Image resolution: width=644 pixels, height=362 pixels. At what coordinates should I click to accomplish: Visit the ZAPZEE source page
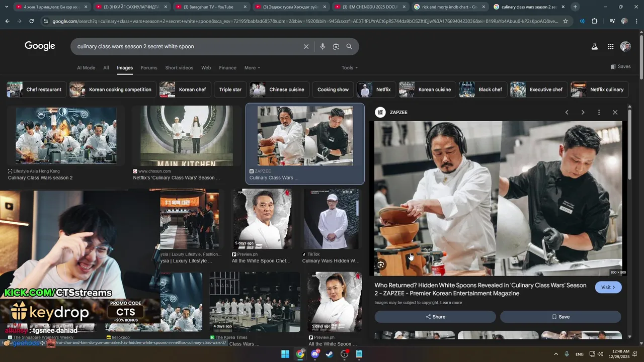[608, 287]
